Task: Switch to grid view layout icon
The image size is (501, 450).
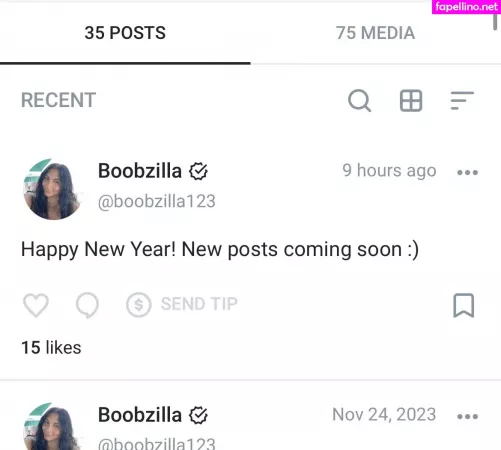Action: tap(411, 100)
